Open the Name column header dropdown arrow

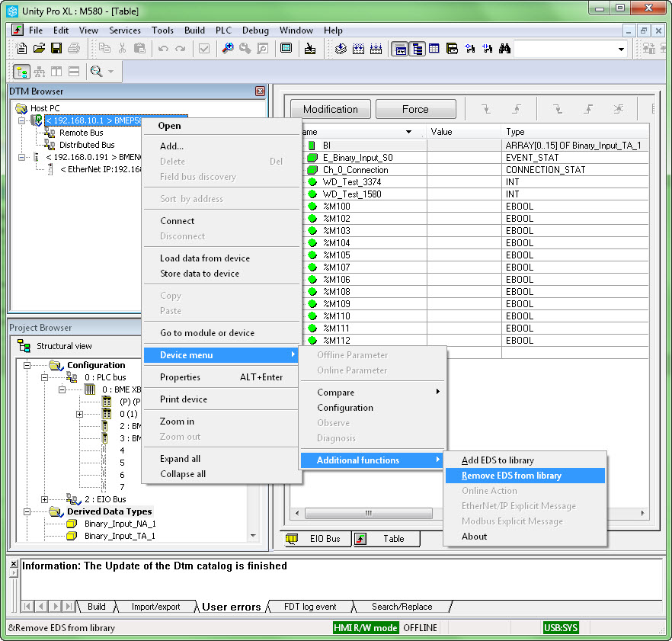[x=408, y=132]
